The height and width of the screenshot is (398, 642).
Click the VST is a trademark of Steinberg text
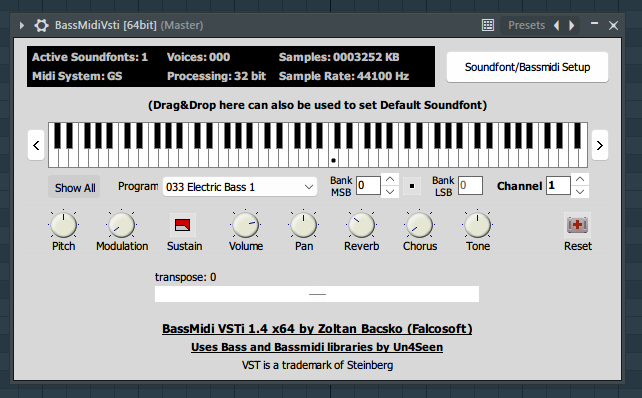[317, 365]
